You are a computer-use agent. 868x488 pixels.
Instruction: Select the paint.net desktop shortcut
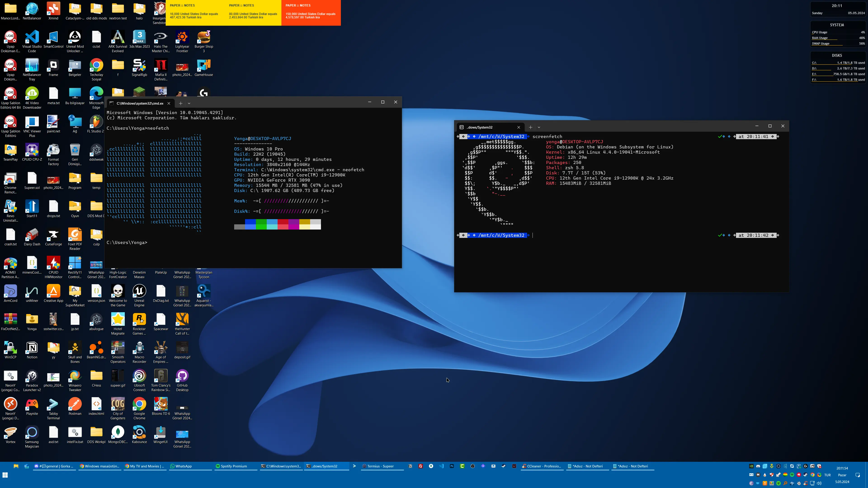(x=53, y=124)
